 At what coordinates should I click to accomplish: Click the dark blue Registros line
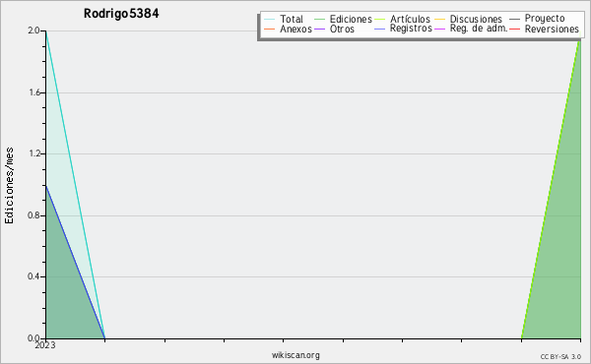pos(76,262)
